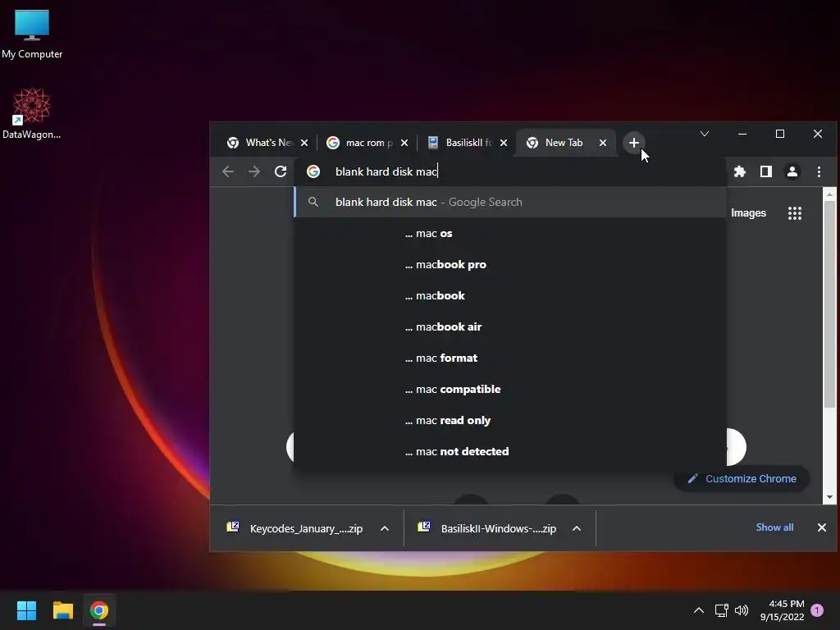Open the clock showing 4:45 PM

(x=782, y=610)
